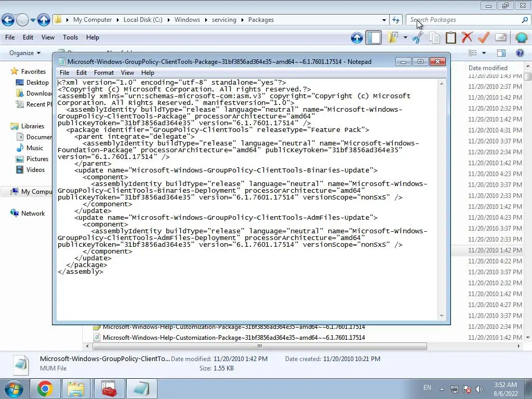The height and width of the screenshot is (399, 532).
Task: Open Folder Options from the toolbar folder icon
Action: [393, 37]
